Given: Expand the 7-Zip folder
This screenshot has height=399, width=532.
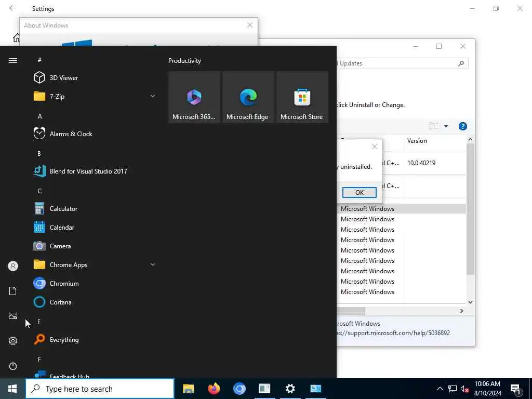Looking at the screenshot, I should (x=95, y=96).
